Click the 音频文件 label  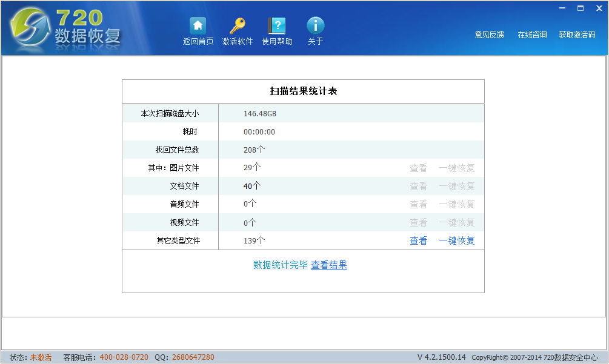coord(184,204)
